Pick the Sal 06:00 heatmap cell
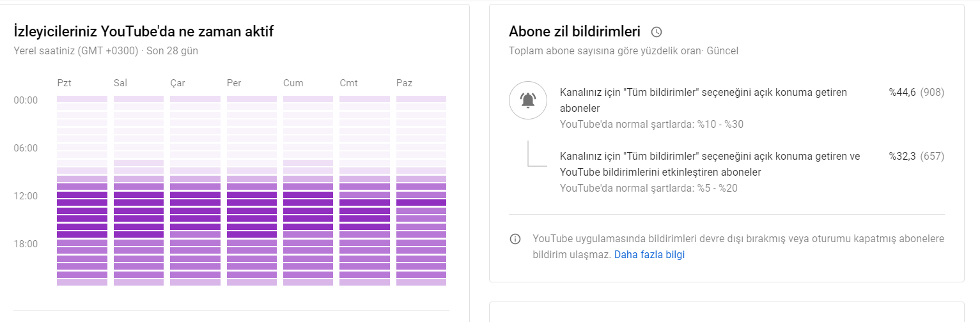 (x=139, y=147)
